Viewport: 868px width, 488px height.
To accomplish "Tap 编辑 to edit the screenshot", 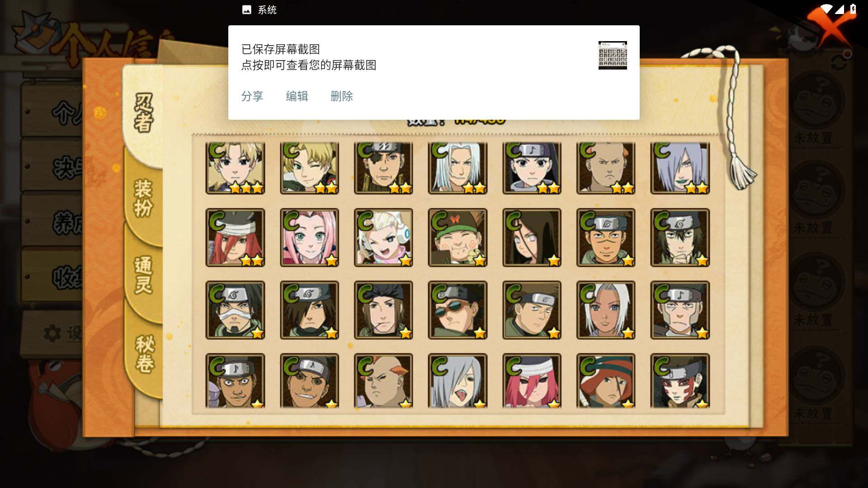I will pos(297,96).
